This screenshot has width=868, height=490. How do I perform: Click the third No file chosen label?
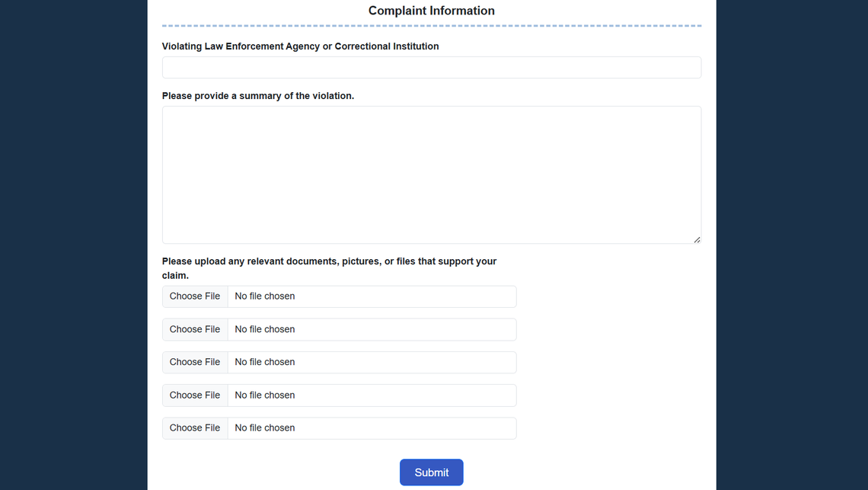(x=264, y=362)
